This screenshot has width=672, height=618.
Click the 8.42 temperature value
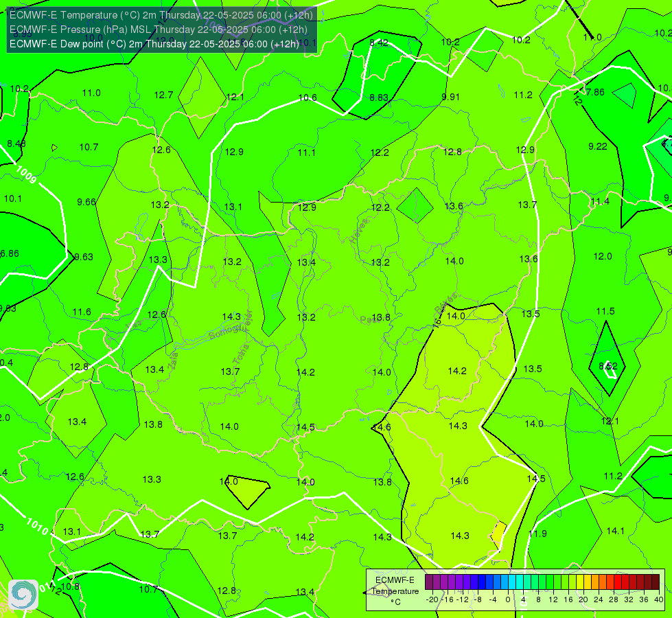379,43
